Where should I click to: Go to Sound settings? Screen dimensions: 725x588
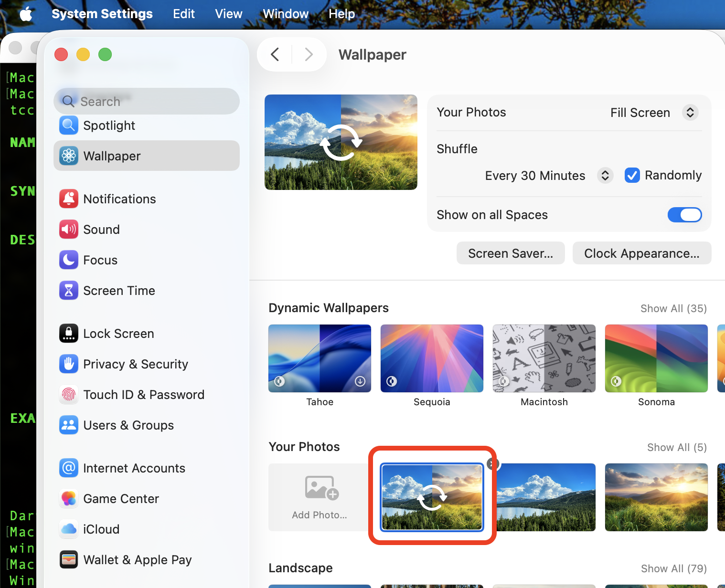point(146,230)
